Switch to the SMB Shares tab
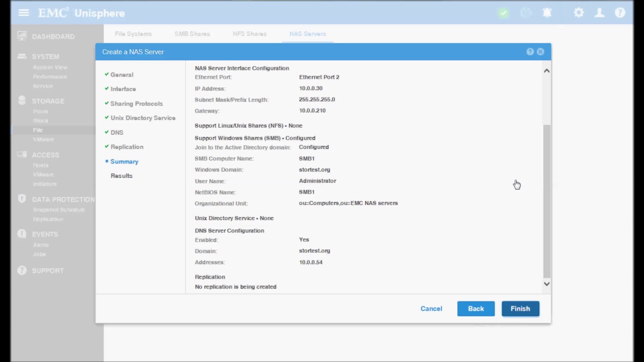644x362 pixels. click(192, 34)
